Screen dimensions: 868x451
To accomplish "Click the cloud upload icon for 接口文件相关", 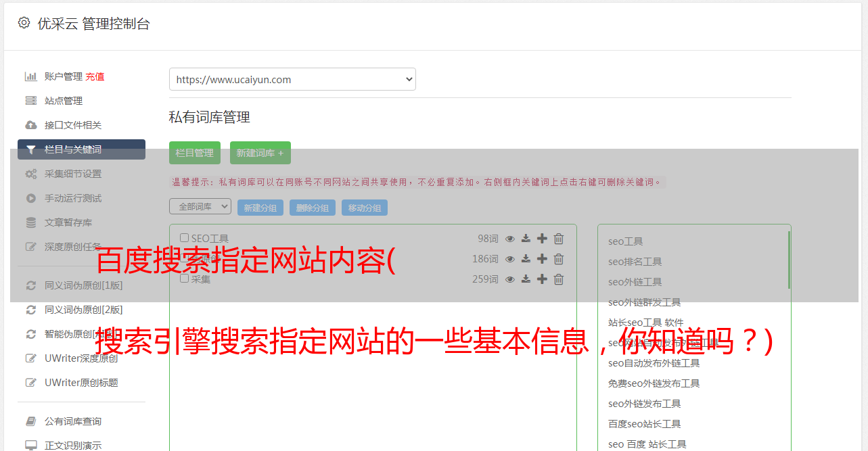I will pyautogui.click(x=30, y=125).
